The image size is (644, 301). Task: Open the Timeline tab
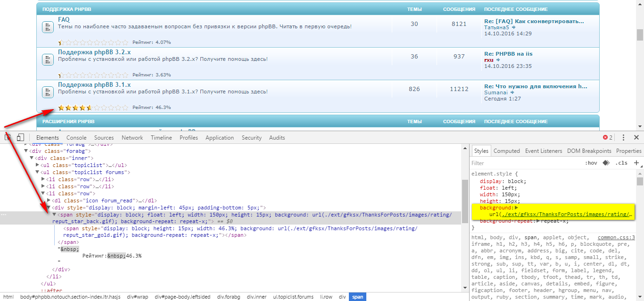161,138
